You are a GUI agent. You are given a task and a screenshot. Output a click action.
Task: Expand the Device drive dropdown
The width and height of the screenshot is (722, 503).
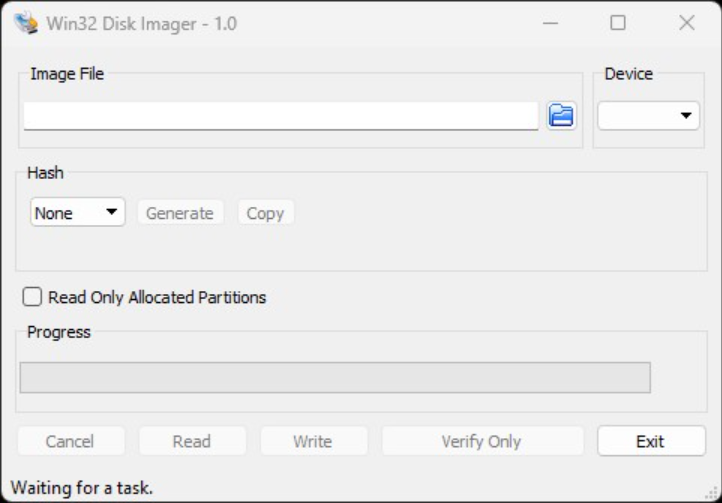pos(648,116)
